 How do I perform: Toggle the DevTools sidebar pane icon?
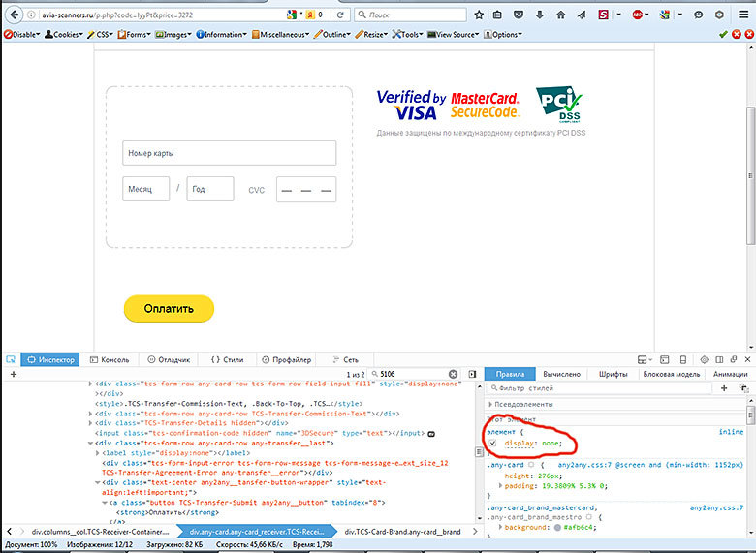pos(472,374)
